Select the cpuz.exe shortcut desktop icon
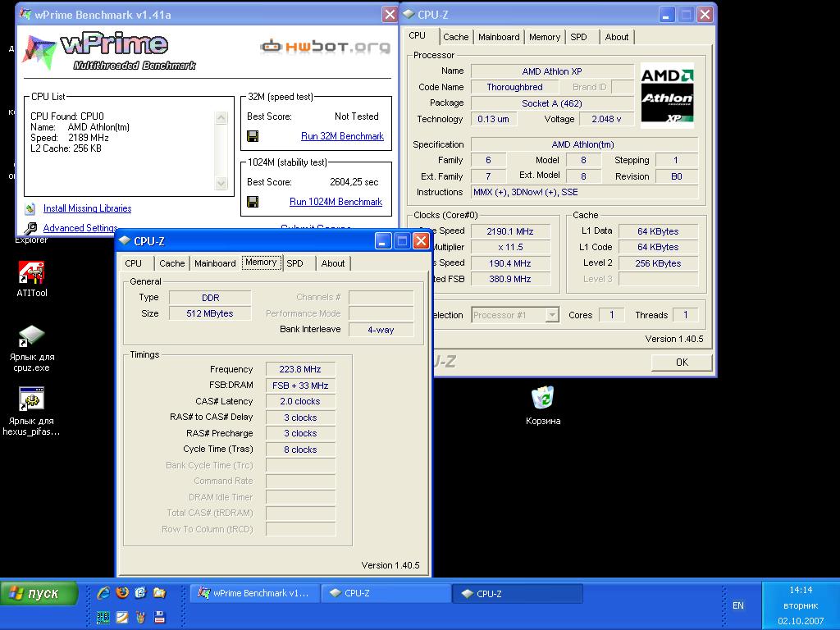Image resolution: width=840 pixels, height=630 pixels. coord(32,349)
